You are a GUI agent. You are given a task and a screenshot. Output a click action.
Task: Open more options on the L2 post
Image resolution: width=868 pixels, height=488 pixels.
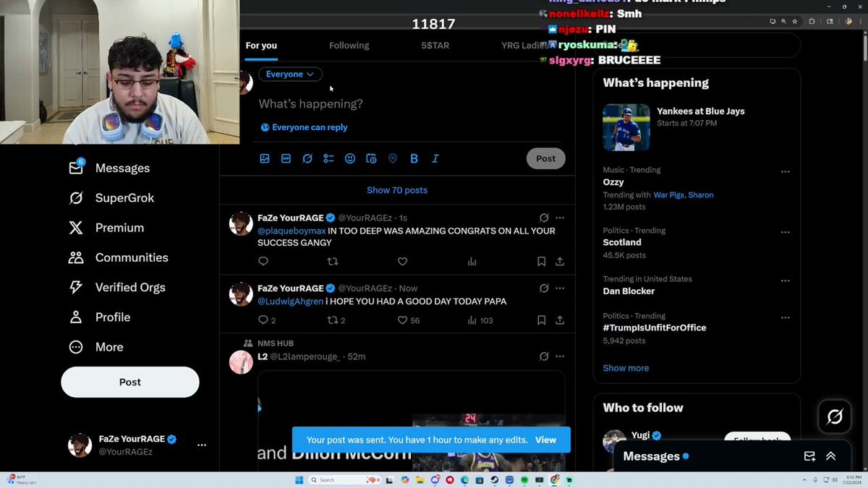click(x=560, y=356)
